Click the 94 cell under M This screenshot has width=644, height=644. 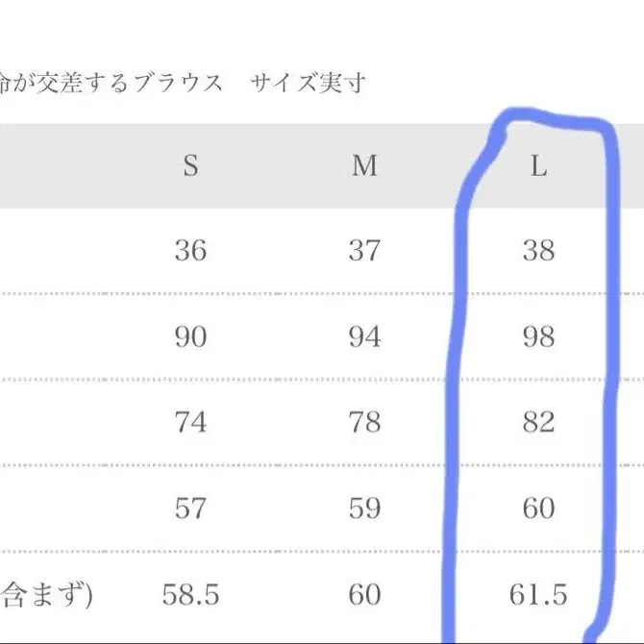364,336
